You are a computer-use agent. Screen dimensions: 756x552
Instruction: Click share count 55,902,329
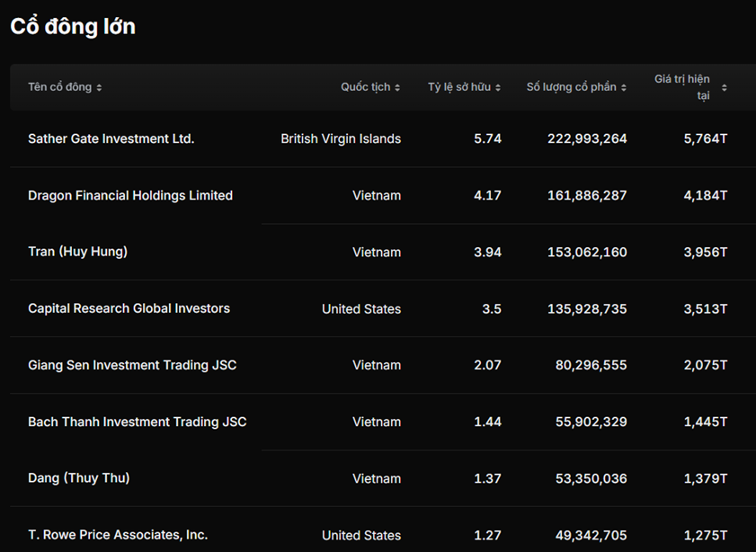[x=591, y=422]
